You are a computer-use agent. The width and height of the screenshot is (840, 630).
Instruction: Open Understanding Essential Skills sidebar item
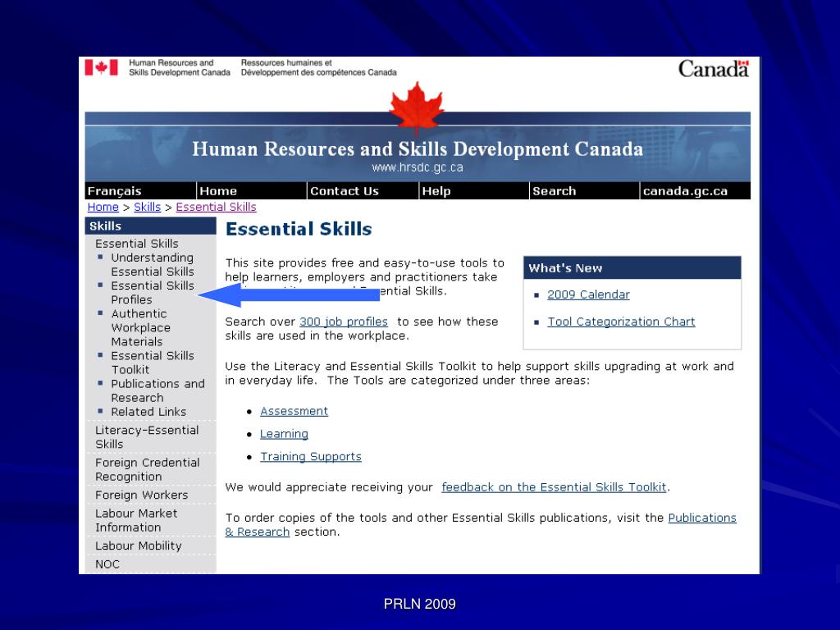(x=152, y=265)
